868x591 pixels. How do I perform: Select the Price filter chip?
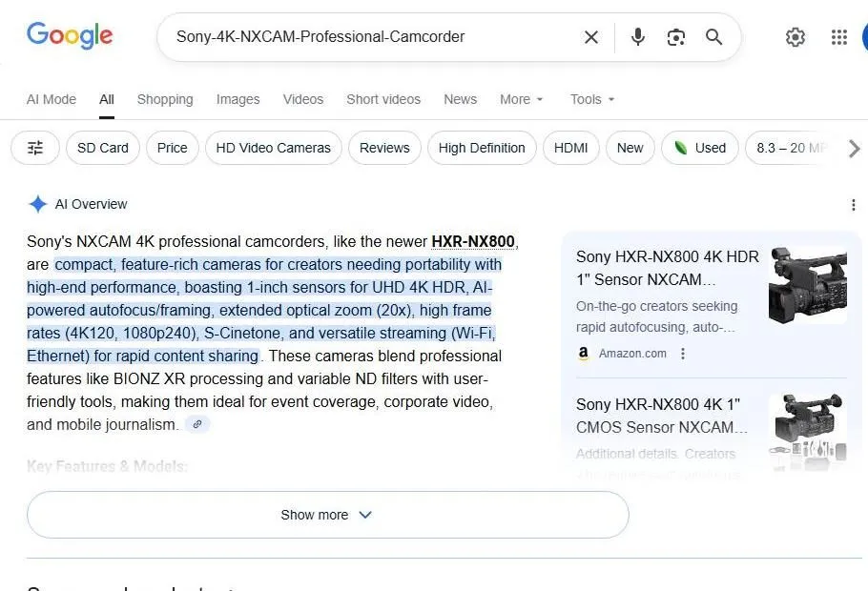tap(172, 148)
